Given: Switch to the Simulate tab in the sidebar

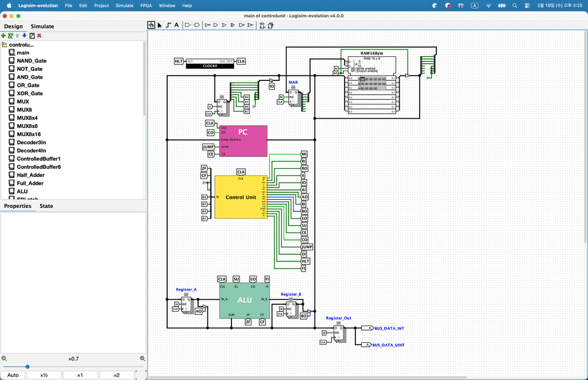Looking at the screenshot, I should point(42,26).
